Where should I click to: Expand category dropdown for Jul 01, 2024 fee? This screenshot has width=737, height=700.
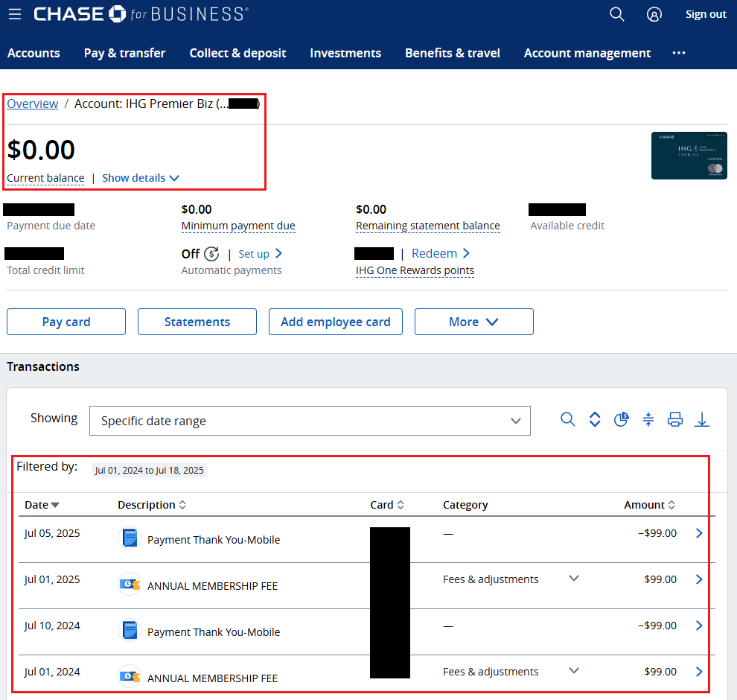pos(573,670)
